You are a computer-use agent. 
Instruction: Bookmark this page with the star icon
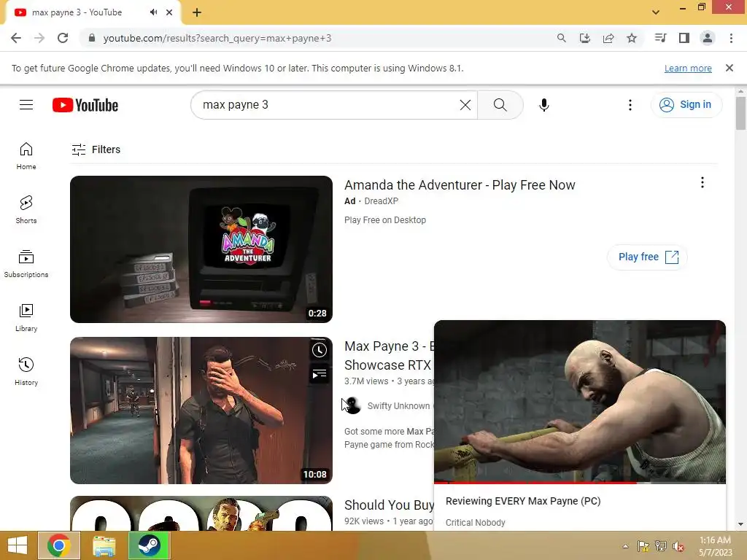click(x=632, y=38)
